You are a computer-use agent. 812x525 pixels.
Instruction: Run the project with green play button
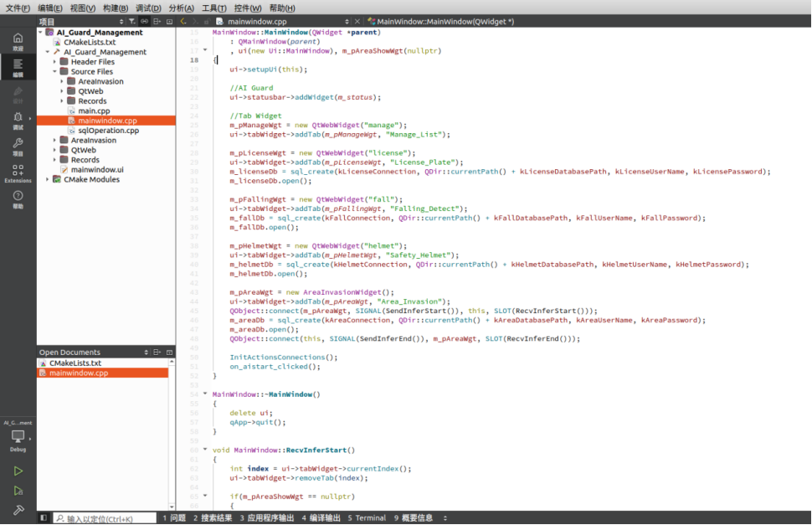[18, 471]
